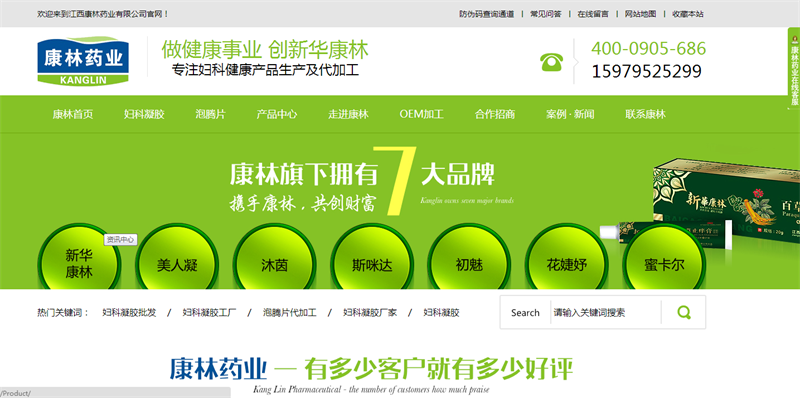Click the 400-0905-686 hotline number
Image resolution: width=800 pixels, height=398 pixels.
[648, 48]
